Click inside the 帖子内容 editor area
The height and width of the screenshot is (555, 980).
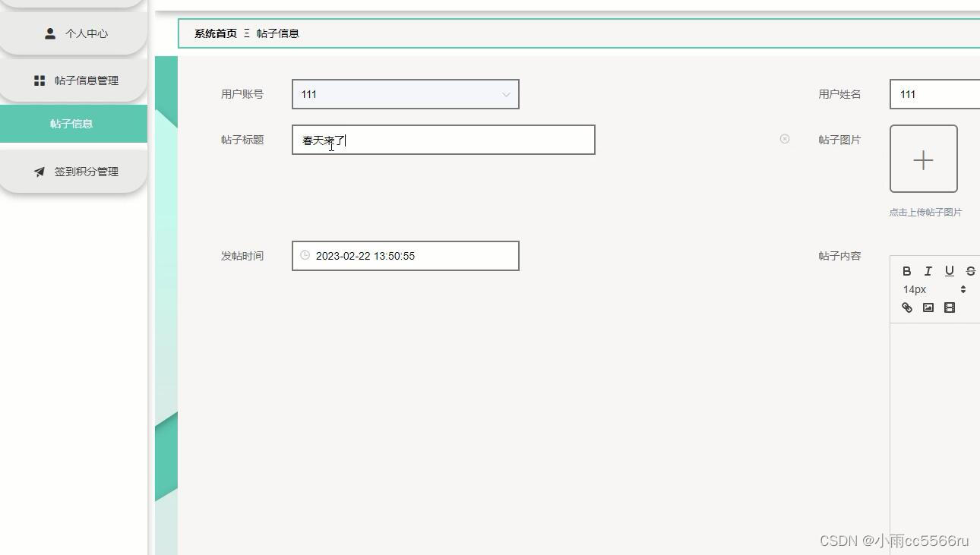(x=935, y=439)
